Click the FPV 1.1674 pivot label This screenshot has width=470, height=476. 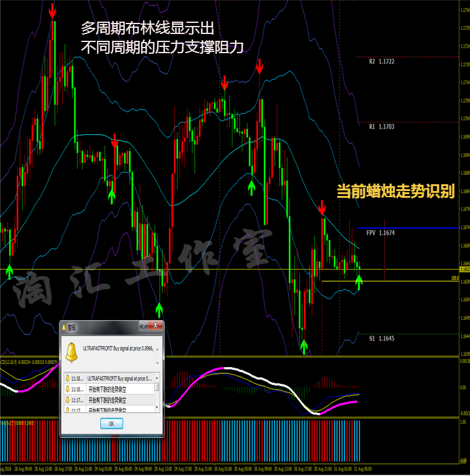380,233
